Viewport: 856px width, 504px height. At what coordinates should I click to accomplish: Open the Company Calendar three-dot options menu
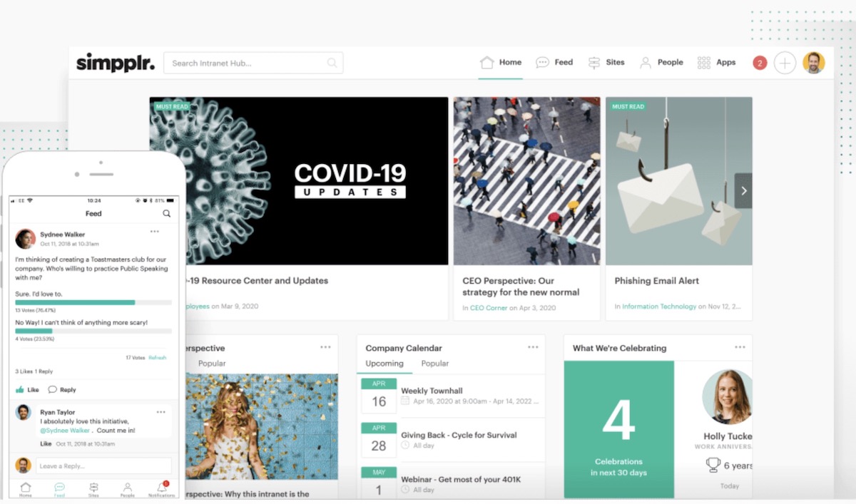coord(533,347)
